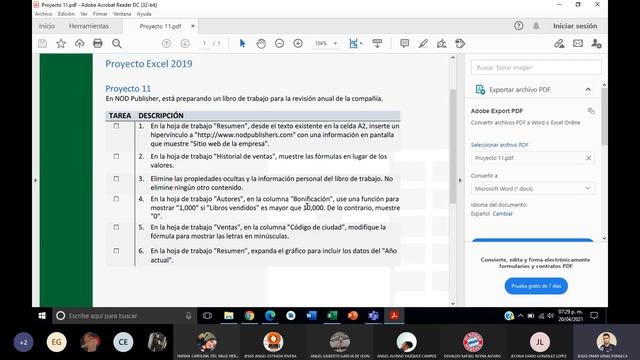Click the Cambiar language link
This screenshot has width=640, height=360.
502,213
